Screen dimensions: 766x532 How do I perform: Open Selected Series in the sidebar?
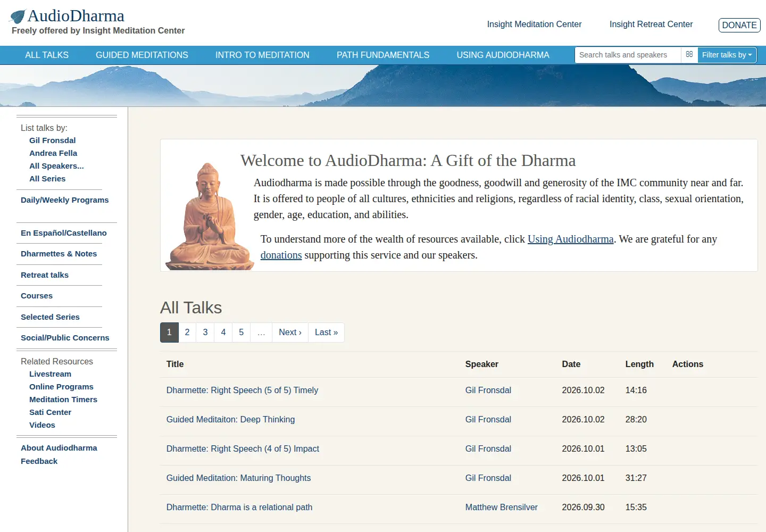point(50,317)
